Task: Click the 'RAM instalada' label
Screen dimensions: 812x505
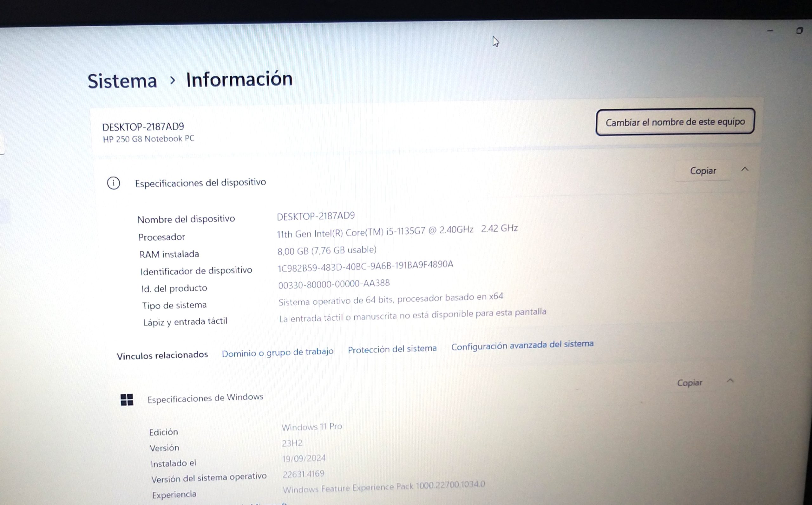Action: (x=169, y=255)
